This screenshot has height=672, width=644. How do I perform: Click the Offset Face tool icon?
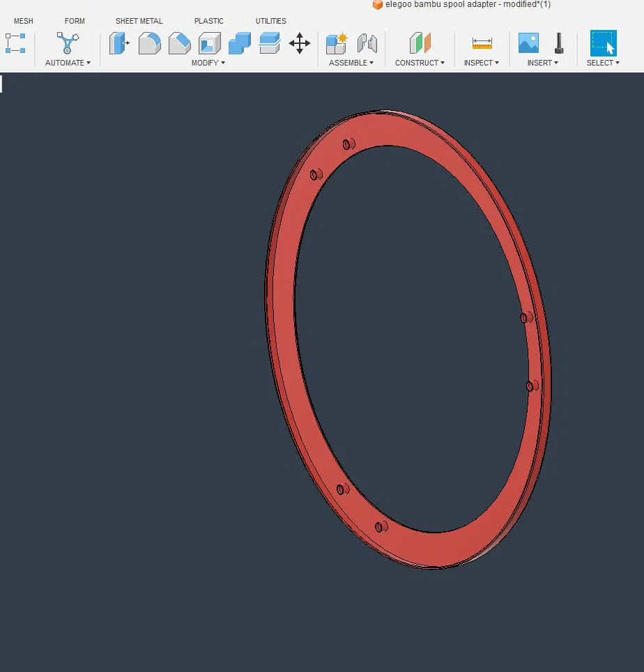tap(270, 43)
